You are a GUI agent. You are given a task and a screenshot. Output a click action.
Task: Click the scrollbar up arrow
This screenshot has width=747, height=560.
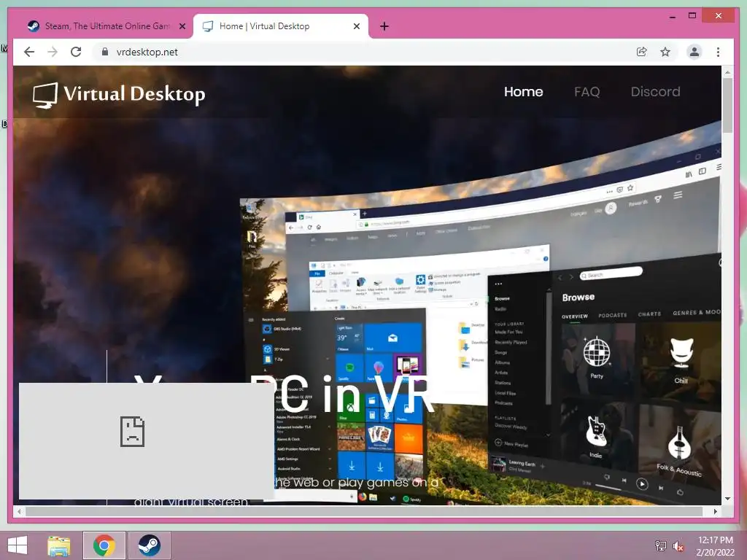tap(727, 72)
